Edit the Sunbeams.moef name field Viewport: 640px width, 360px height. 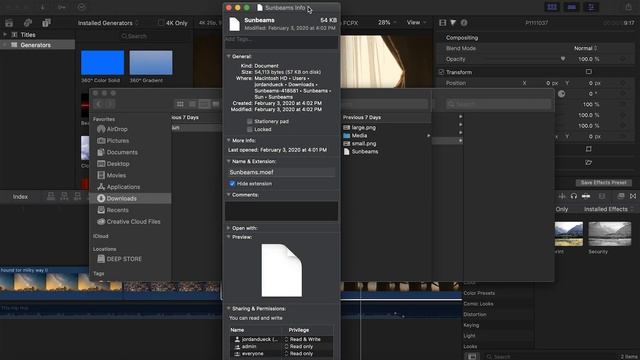pos(281,172)
